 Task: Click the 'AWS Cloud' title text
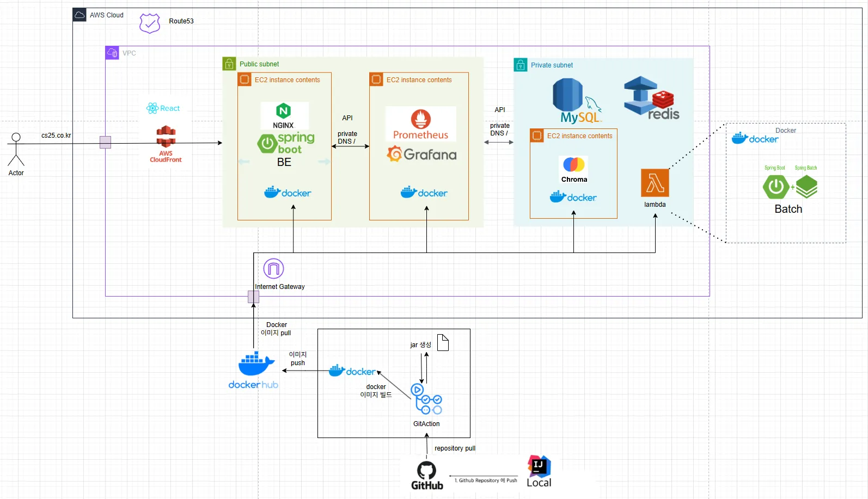click(107, 15)
